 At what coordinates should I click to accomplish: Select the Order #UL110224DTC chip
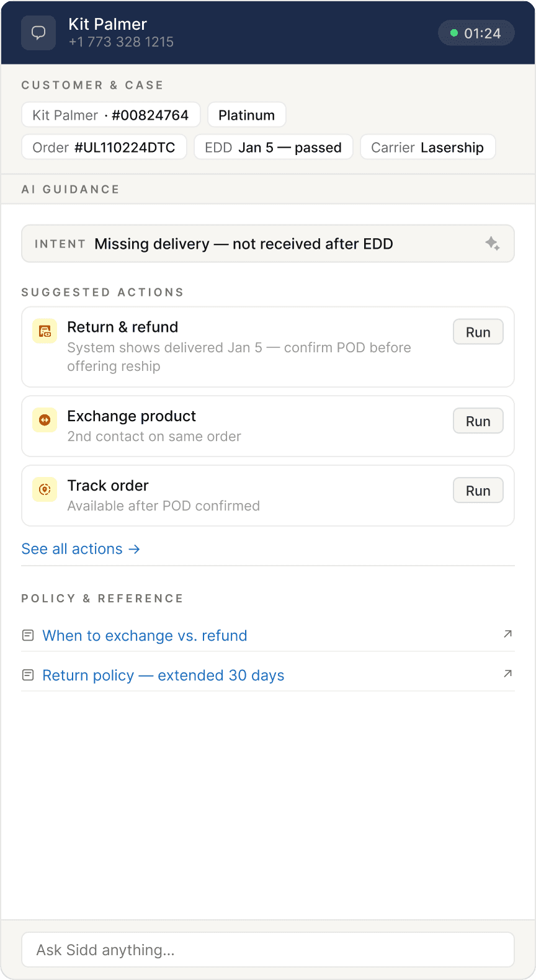click(104, 148)
